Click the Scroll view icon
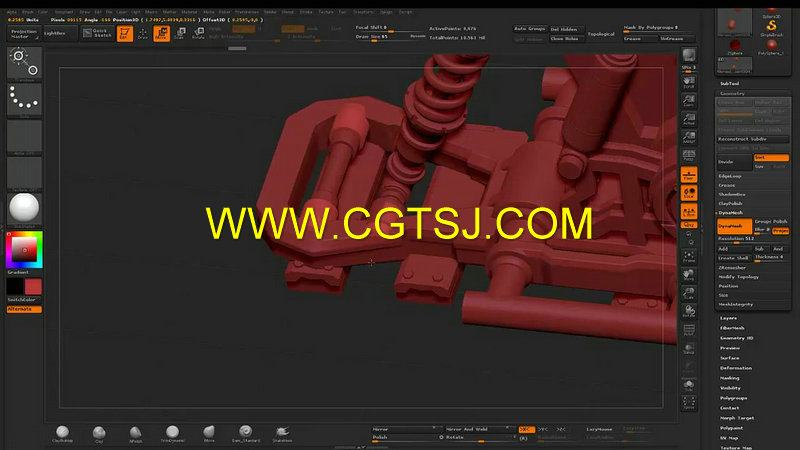 689,82
